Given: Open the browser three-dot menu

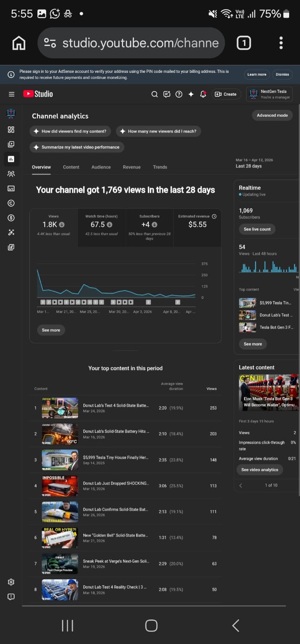Looking at the screenshot, I should click(281, 43).
